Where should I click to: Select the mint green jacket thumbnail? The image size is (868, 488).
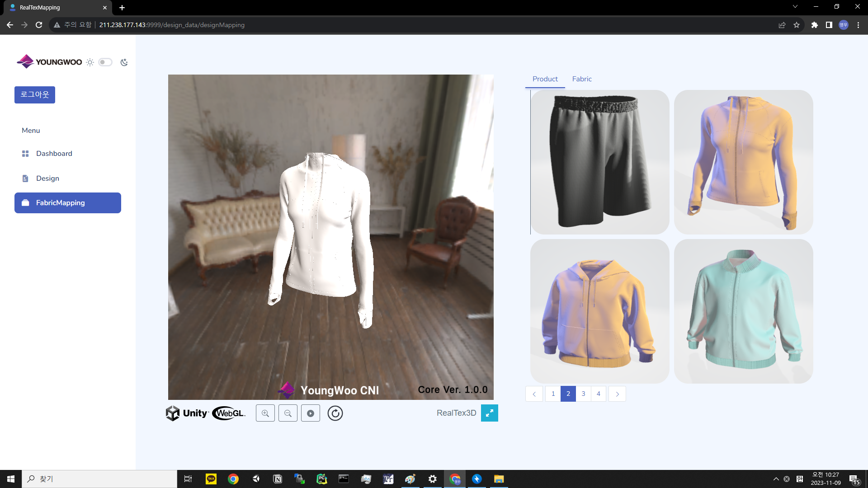[x=743, y=311]
